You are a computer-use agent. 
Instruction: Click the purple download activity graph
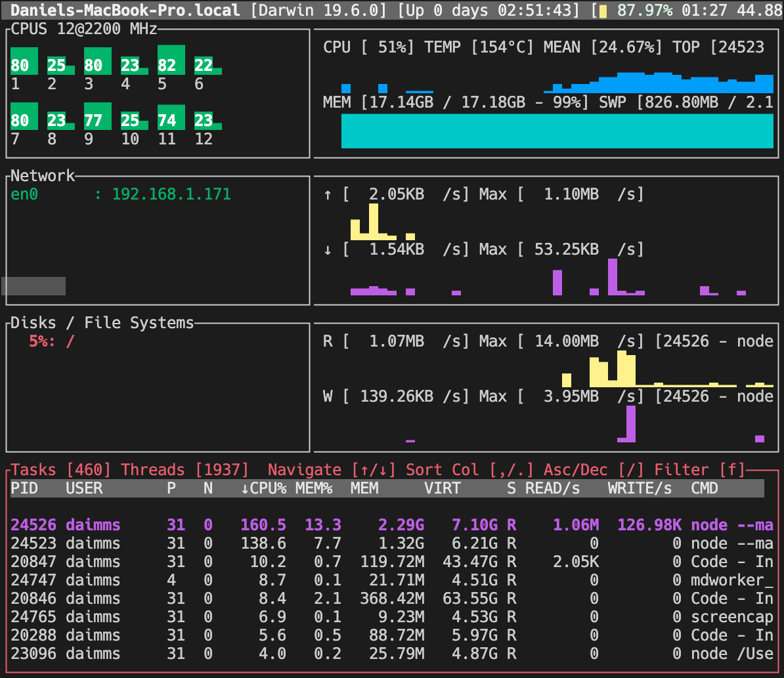(558, 282)
